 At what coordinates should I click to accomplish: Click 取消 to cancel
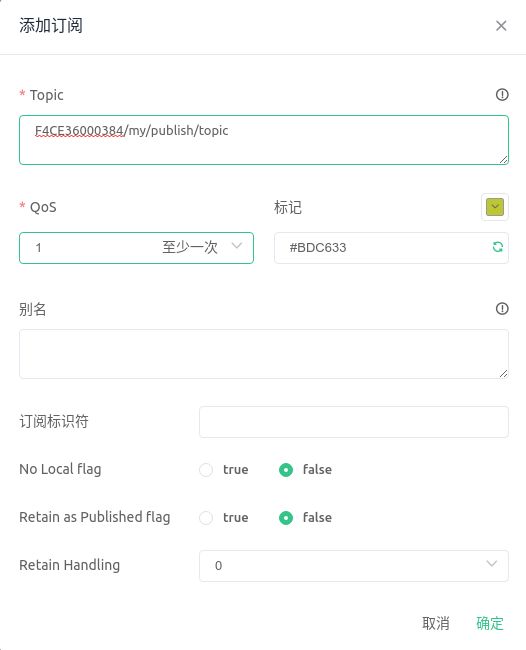tap(436, 623)
